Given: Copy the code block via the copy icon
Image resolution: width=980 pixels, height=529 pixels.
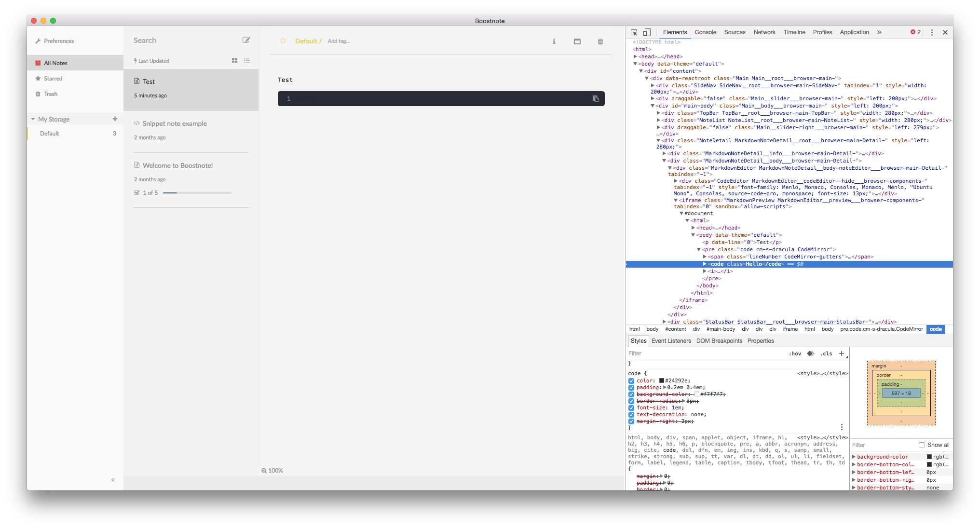Looking at the screenshot, I should coord(596,98).
